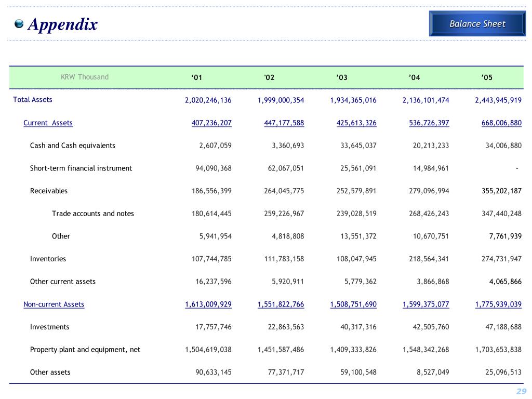Click underlined non-current value 1,613,009,929

[208, 304]
